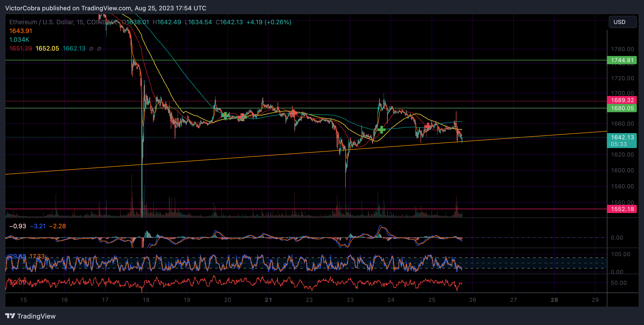Click the red plus marker near date 25
The width and height of the screenshot is (644, 325).
(x=428, y=126)
